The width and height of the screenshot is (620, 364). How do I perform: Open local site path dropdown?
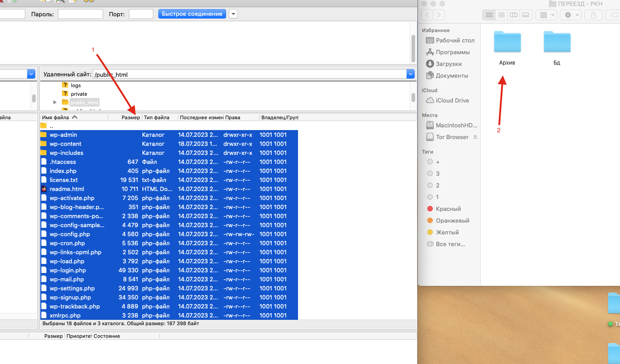coord(31,74)
